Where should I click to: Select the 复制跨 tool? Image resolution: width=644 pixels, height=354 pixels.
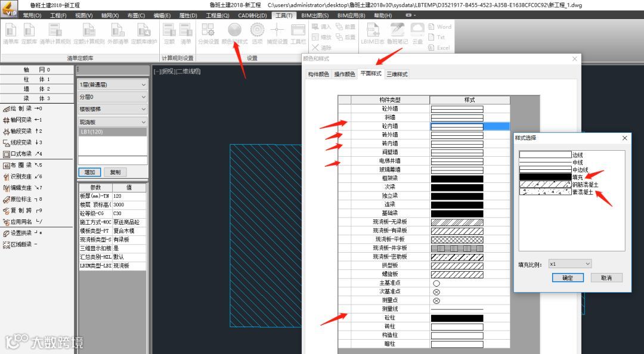coord(22,210)
